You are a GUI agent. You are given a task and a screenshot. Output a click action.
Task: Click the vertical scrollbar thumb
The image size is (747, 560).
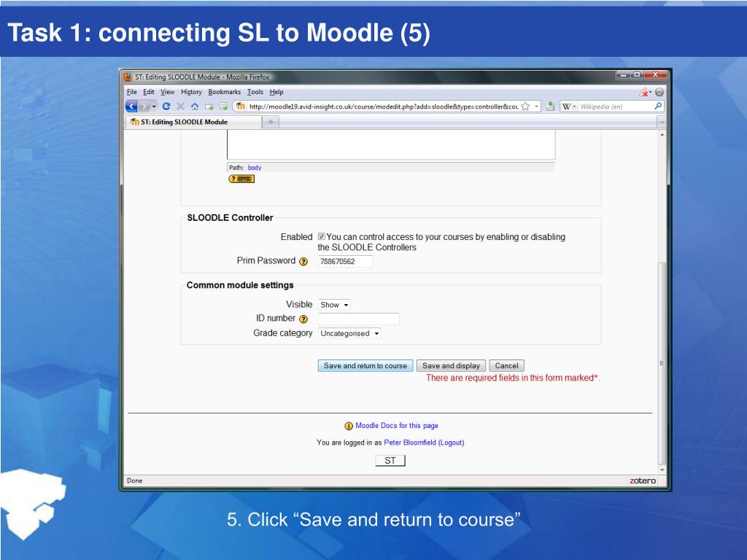click(x=662, y=363)
